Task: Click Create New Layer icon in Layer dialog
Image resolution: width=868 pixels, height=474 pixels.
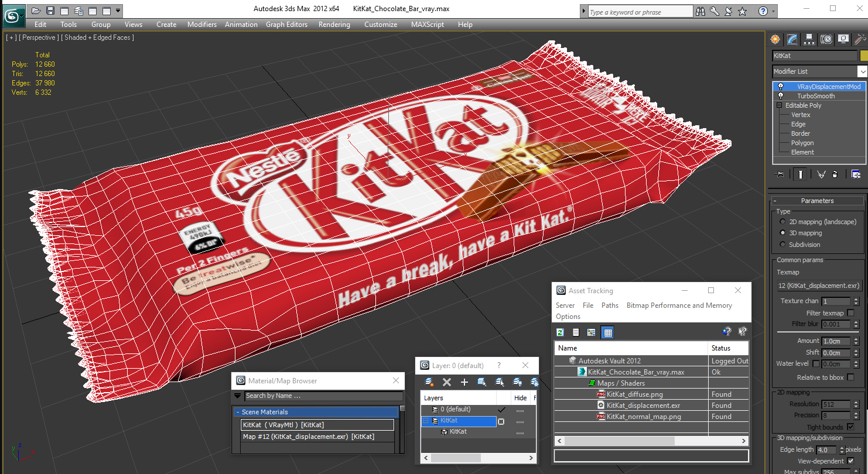Action: [x=429, y=382]
